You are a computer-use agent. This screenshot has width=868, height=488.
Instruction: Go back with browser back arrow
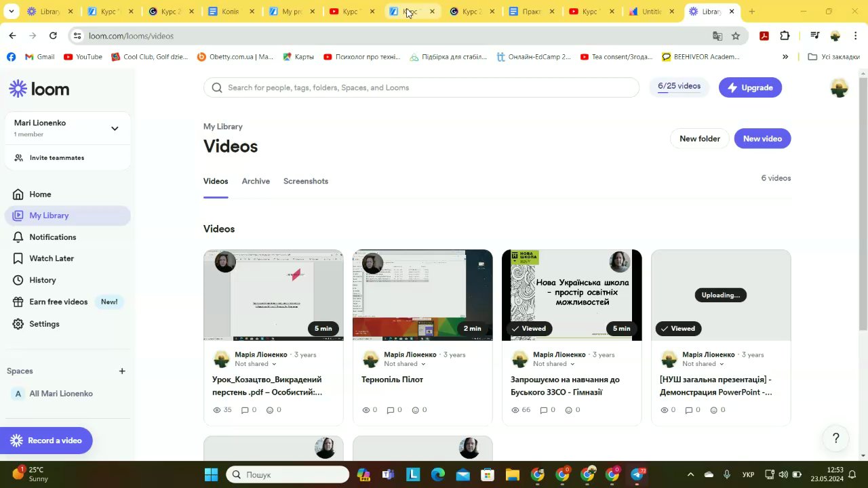12,36
